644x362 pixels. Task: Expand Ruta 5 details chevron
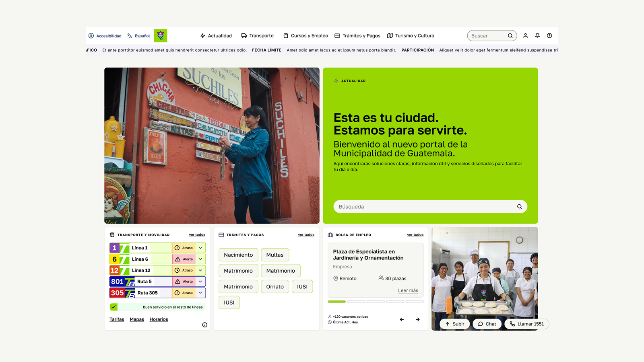[x=200, y=282]
